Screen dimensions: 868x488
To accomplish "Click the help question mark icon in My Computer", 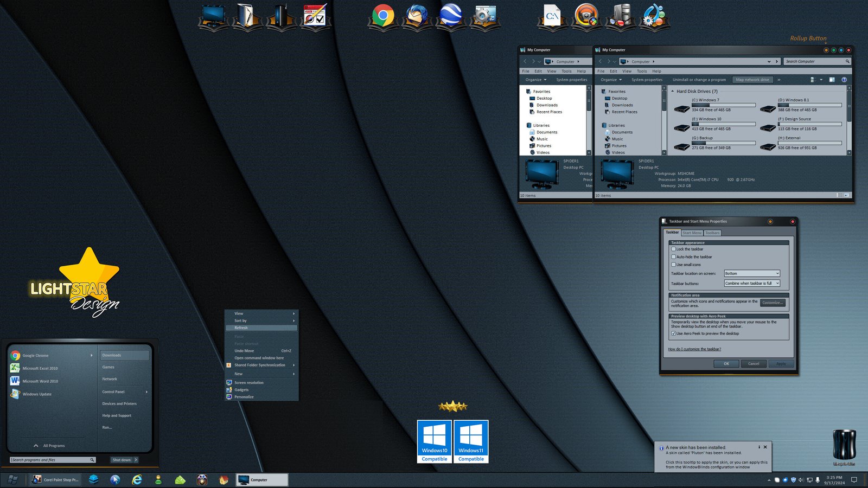I will click(x=844, y=80).
